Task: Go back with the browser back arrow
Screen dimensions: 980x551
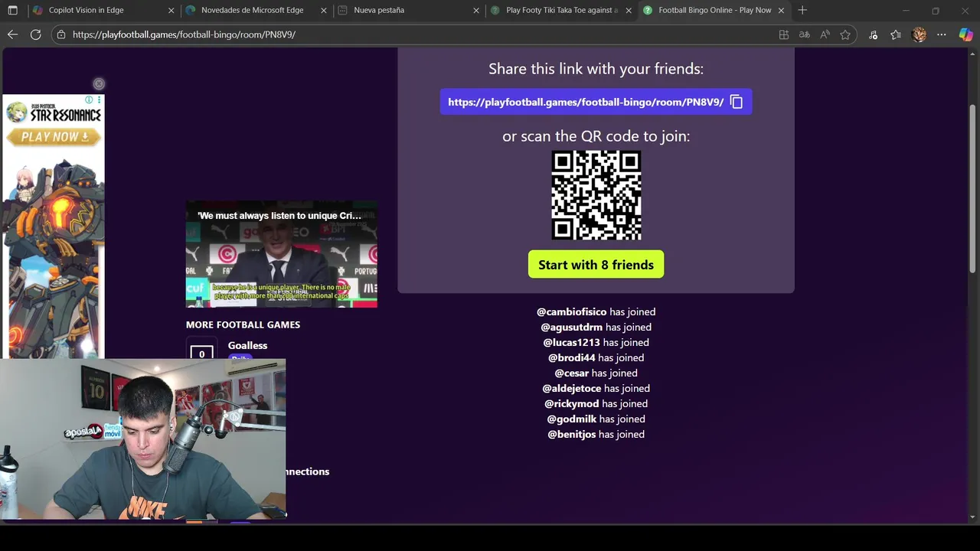Action: pyautogui.click(x=12, y=34)
